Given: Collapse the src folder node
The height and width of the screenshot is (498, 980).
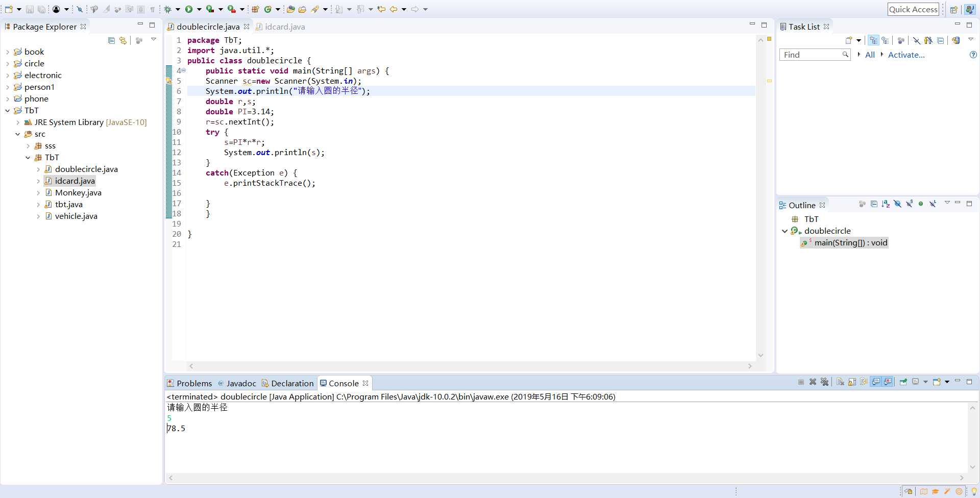Looking at the screenshot, I should click(x=18, y=134).
